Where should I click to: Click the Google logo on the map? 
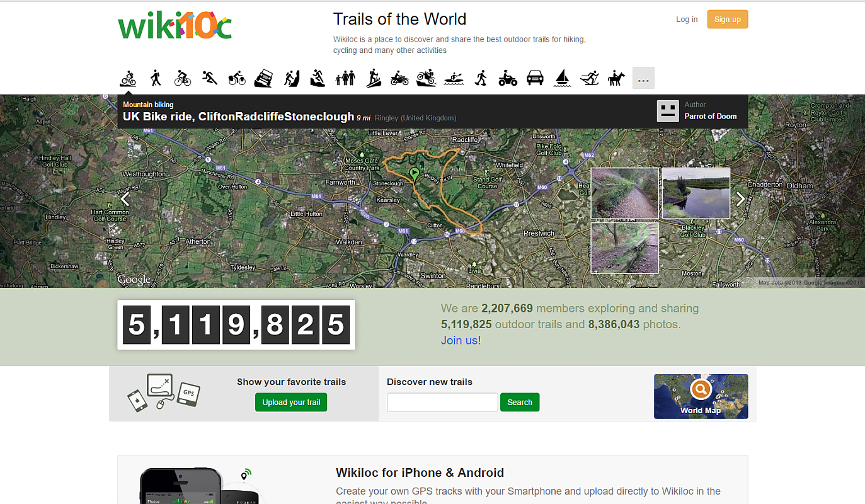tap(134, 279)
